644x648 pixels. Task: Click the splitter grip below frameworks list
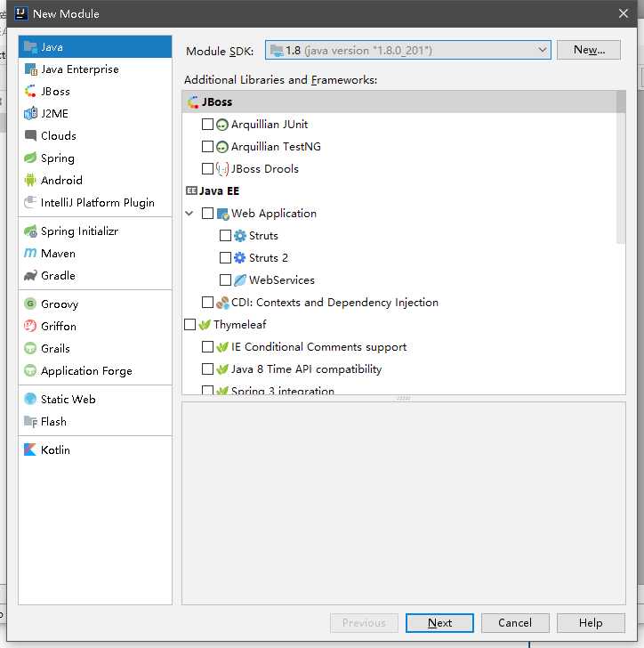[403, 399]
